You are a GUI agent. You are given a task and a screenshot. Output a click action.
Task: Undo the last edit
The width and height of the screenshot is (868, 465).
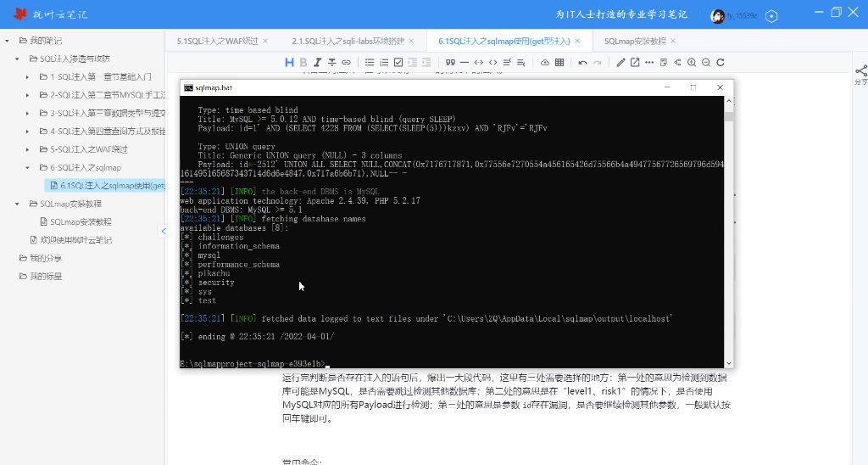tap(582, 63)
